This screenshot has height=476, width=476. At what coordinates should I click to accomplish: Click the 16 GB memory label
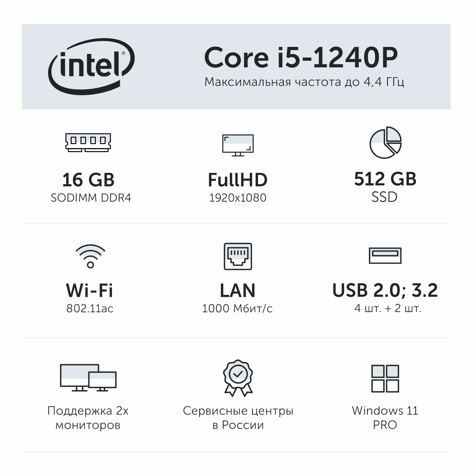click(x=89, y=180)
